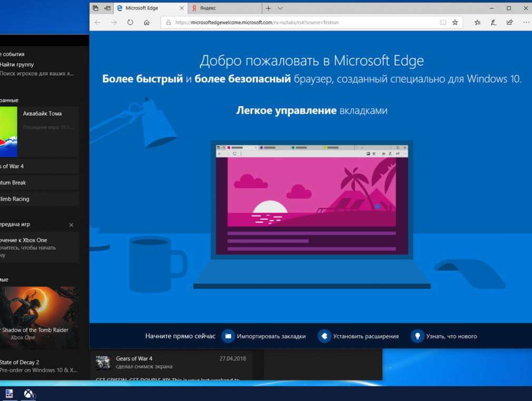Select Gears of War 4 in Xbox sidebar
The height and width of the screenshot is (401, 532).
40,167
